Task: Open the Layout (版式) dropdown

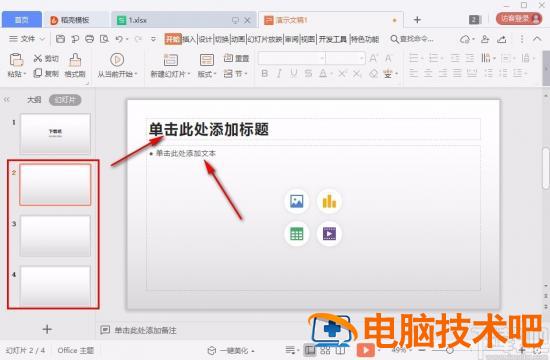Action: pos(207,74)
